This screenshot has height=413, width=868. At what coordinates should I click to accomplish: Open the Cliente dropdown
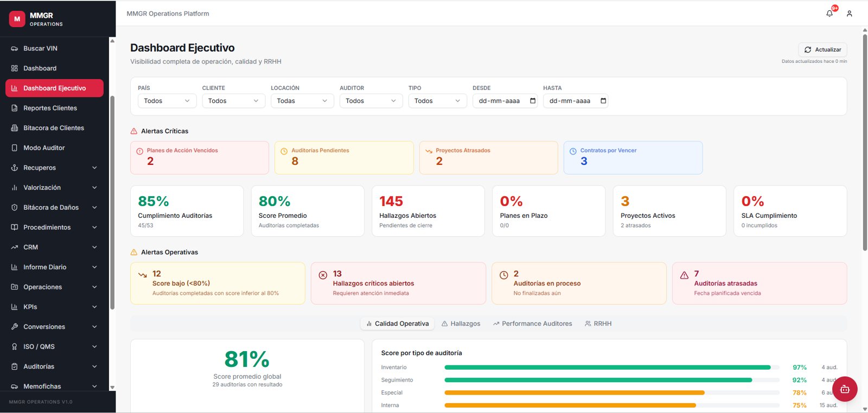(x=234, y=101)
